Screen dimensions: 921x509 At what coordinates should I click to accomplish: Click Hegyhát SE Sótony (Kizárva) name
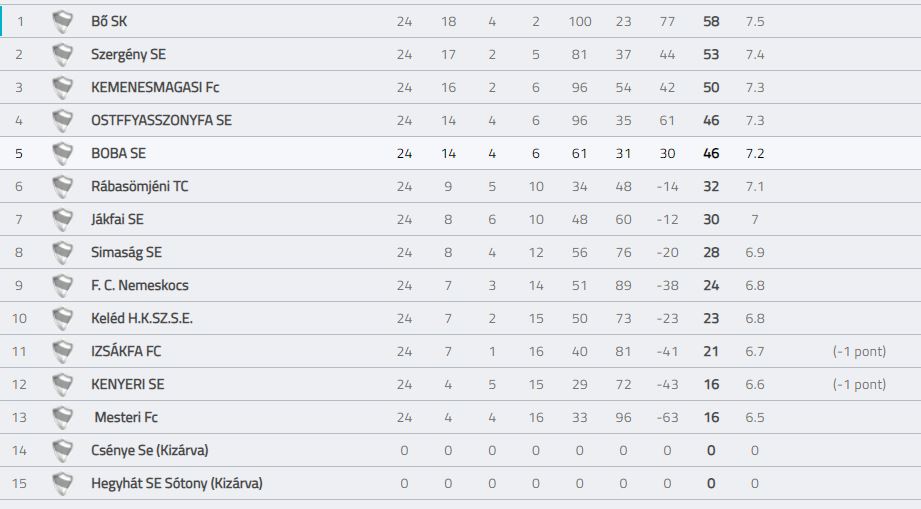click(177, 483)
